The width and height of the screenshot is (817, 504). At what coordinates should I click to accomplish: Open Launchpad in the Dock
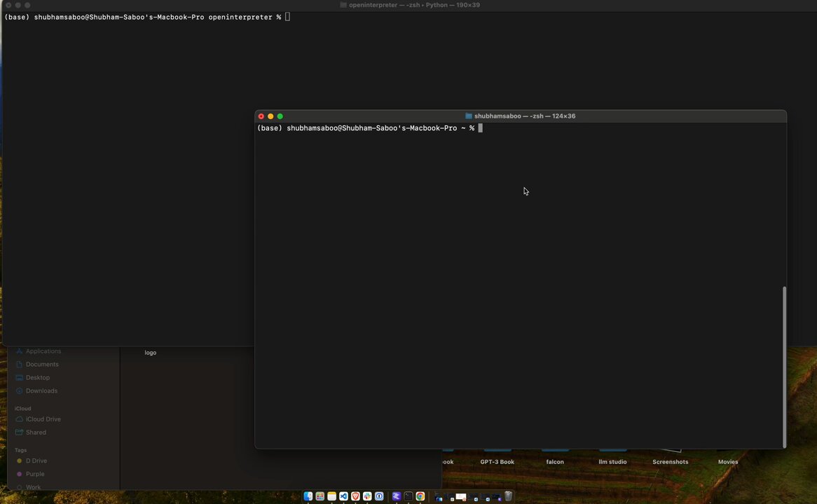(320, 496)
